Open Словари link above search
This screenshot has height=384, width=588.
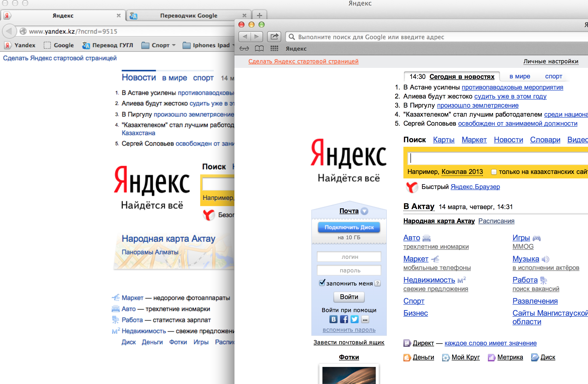[545, 140]
